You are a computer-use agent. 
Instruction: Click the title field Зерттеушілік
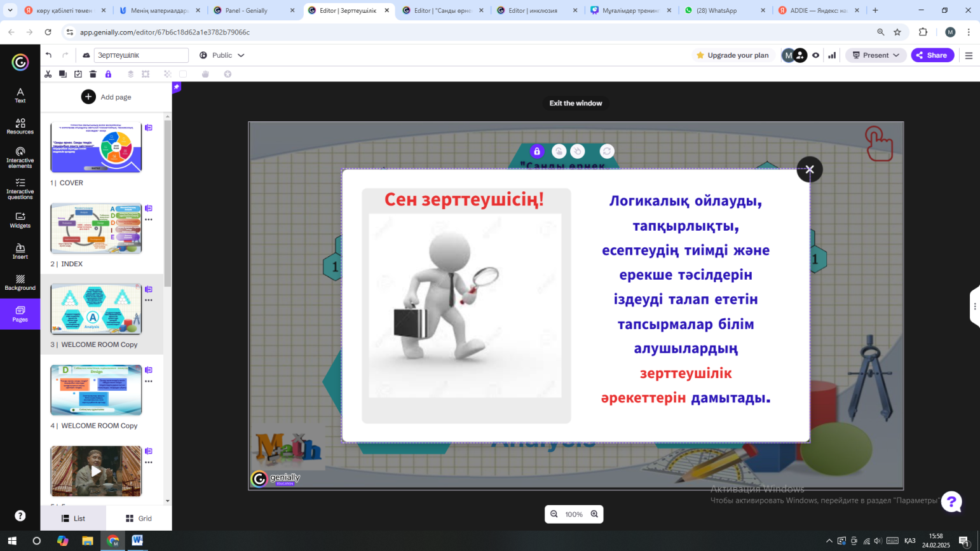[x=141, y=55]
